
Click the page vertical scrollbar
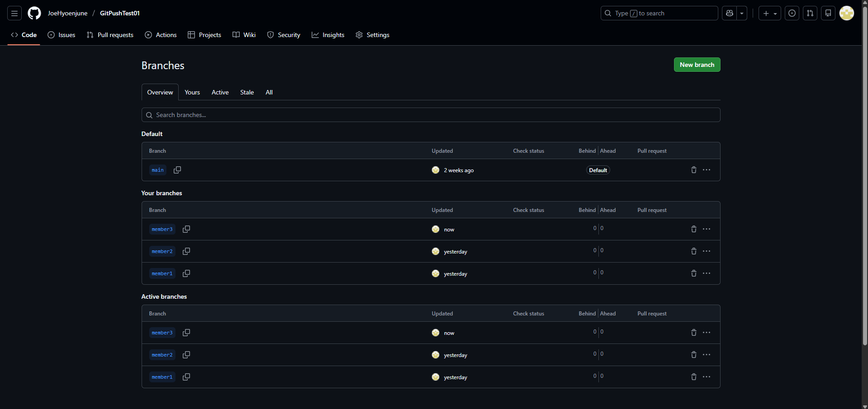(865, 176)
